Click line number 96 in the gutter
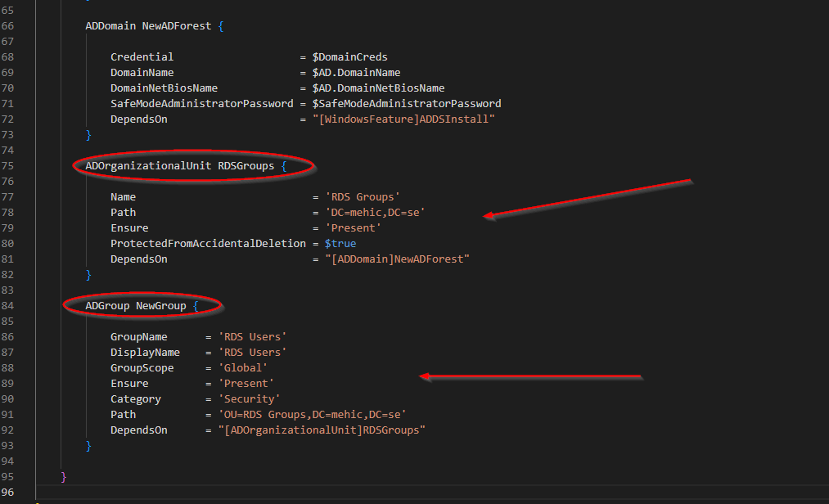 point(8,493)
